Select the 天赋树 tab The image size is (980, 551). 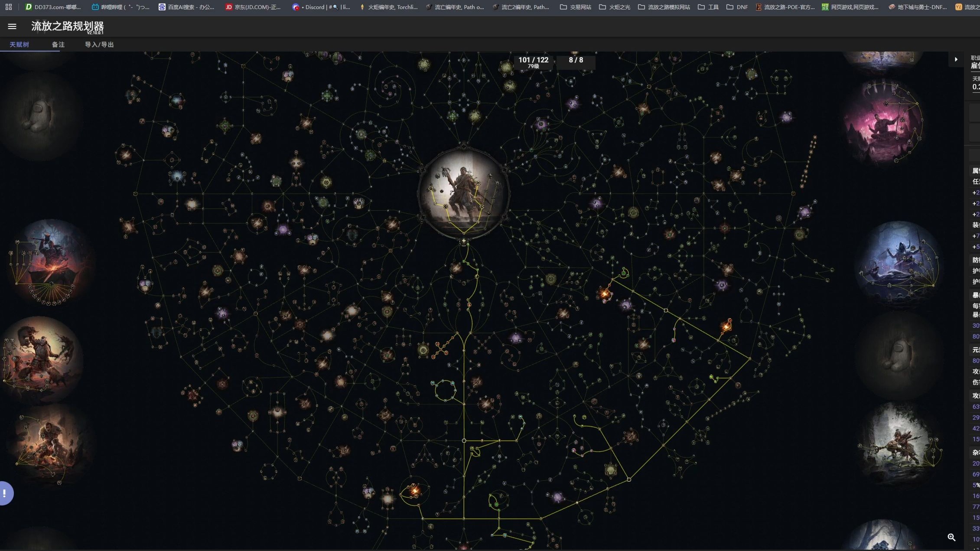19,45
